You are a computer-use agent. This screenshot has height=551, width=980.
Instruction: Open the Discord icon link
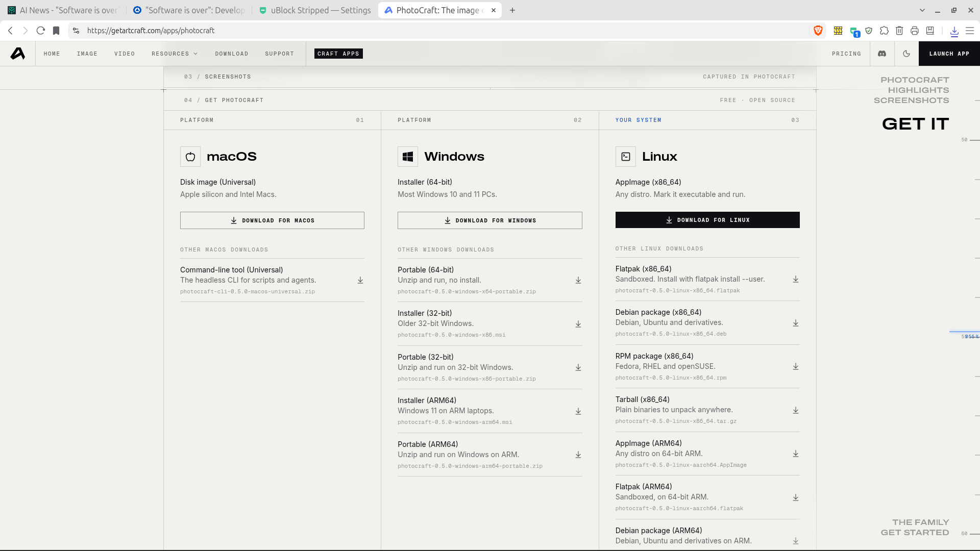pyautogui.click(x=882, y=54)
